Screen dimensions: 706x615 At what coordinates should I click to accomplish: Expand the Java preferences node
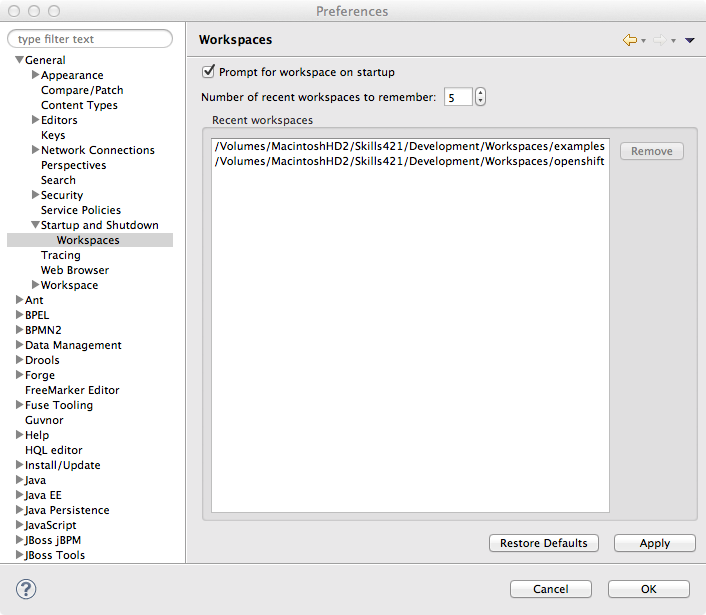point(19,480)
